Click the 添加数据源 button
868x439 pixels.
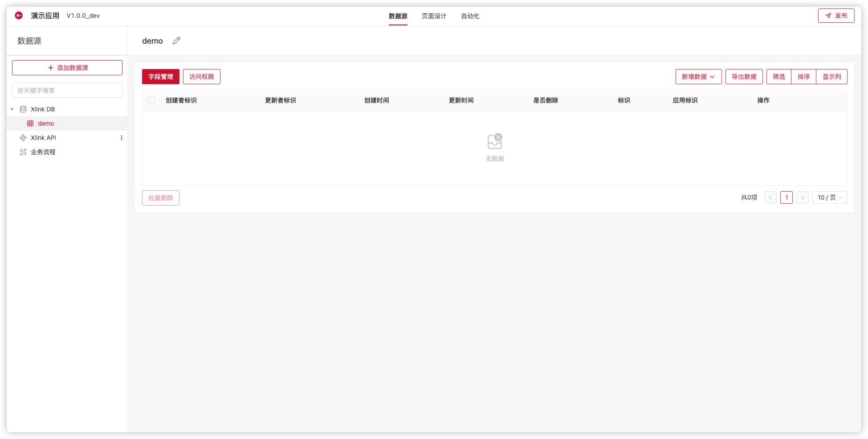(x=67, y=68)
